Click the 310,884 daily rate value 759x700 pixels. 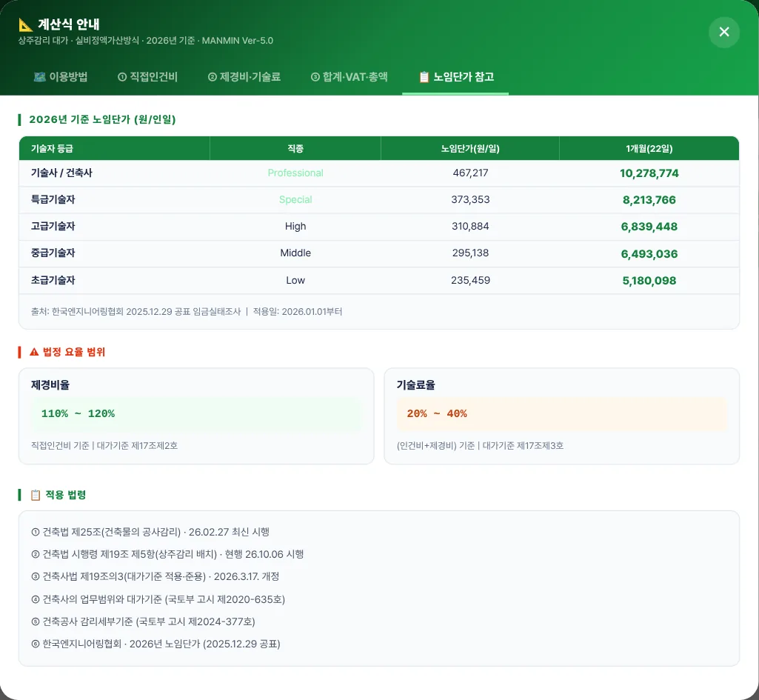click(470, 226)
